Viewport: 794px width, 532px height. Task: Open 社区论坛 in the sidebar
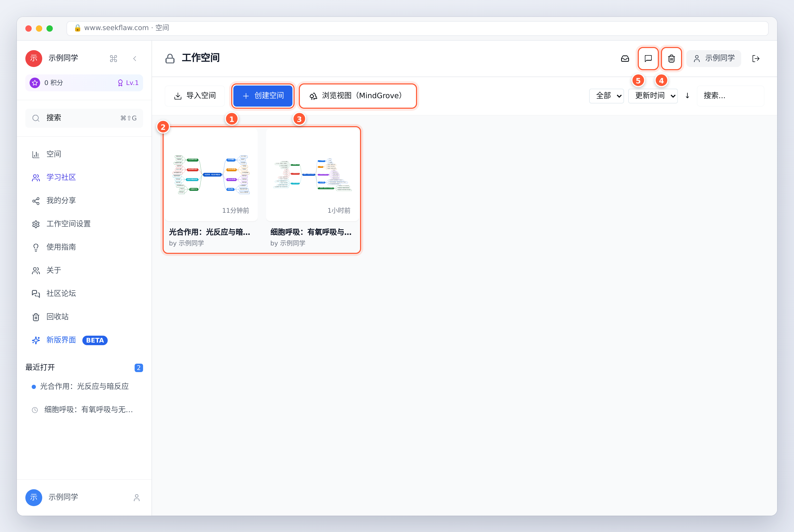tap(84, 293)
